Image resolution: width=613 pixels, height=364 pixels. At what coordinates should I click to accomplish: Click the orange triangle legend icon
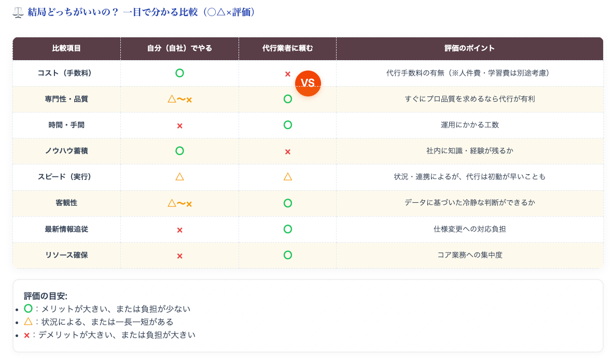pos(28,321)
